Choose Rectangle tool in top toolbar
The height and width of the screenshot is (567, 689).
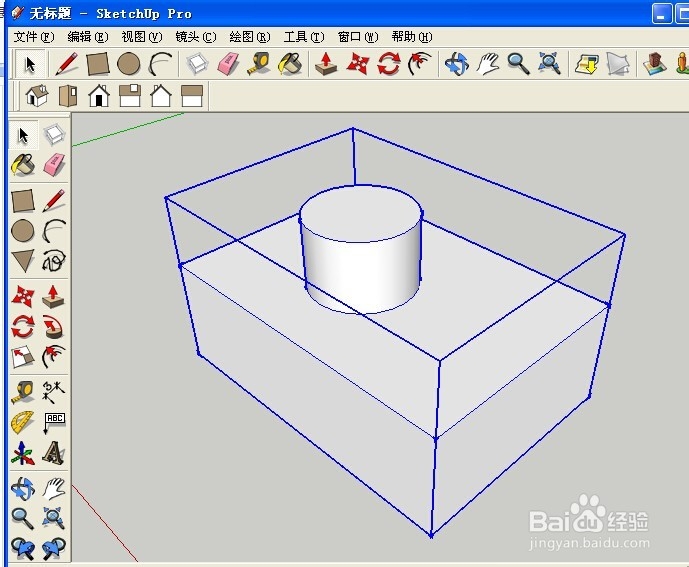click(x=98, y=64)
